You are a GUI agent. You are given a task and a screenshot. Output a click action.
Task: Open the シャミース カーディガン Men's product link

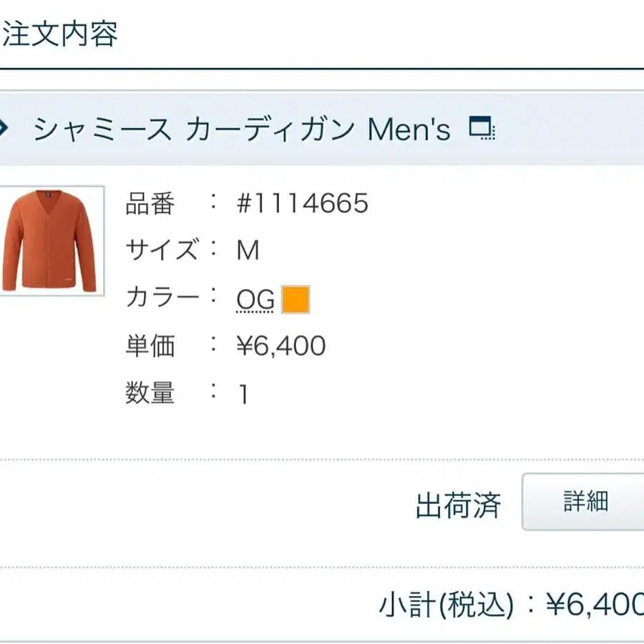click(242, 130)
